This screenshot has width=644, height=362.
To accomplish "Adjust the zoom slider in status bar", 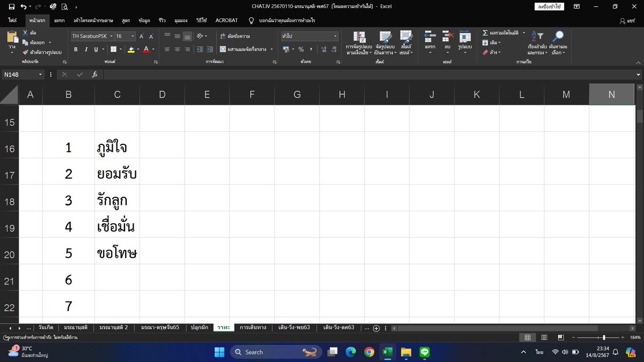I will click(x=604, y=337).
